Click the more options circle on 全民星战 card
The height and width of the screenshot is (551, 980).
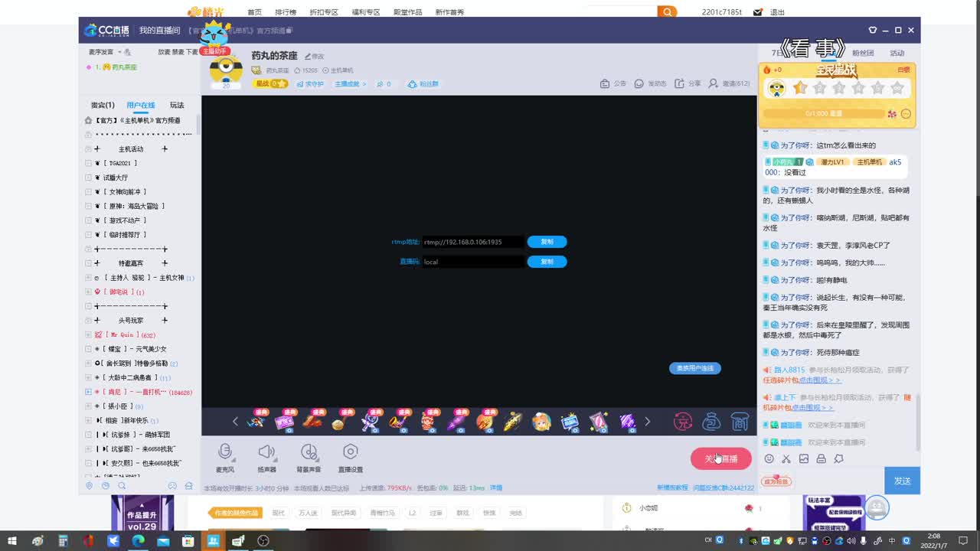click(906, 114)
